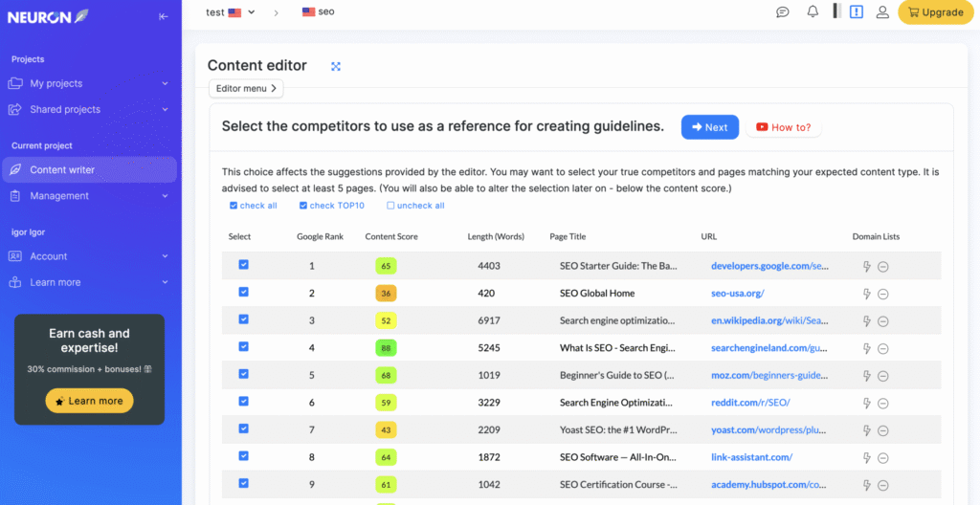Click the minus circle icon for academy.hubspot.com row
The height and width of the screenshot is (505, 980).
[x=883, y=486]
